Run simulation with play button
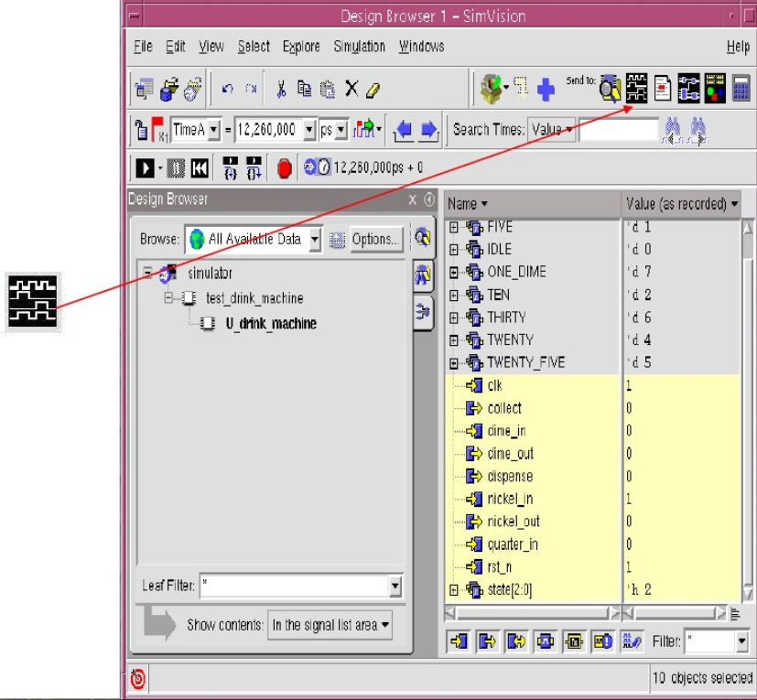757x700 pixels. (x=145, y=168)
